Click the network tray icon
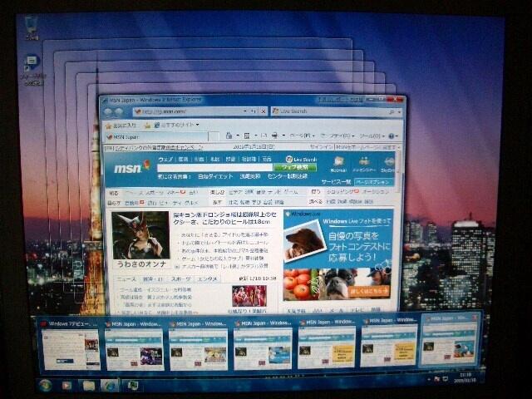 446,379
